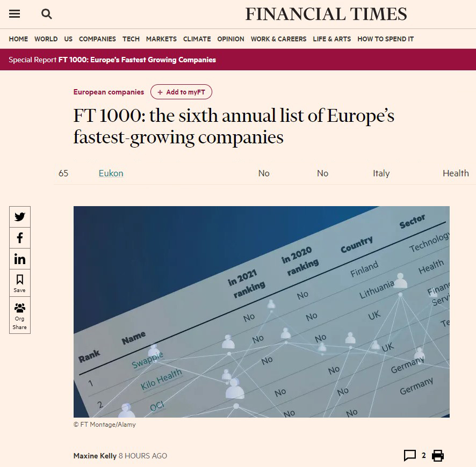This screenshot has width=476, height=467.
Task: Click the Financial Times masthead logo
Action: [326, 14]
